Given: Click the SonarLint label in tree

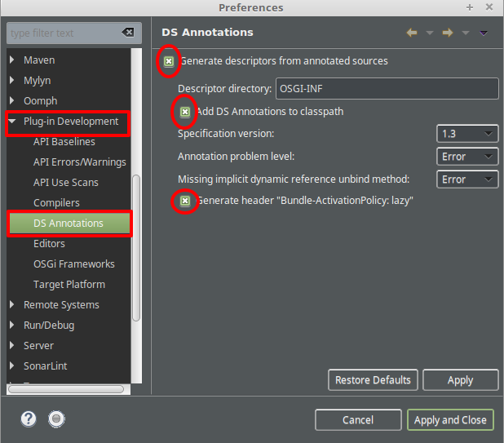Looking at the screenshot, I should point(46,366).
